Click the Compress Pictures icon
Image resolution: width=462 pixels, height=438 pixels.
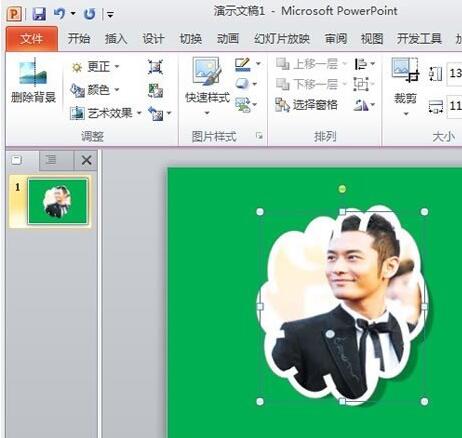coord(155,67)
